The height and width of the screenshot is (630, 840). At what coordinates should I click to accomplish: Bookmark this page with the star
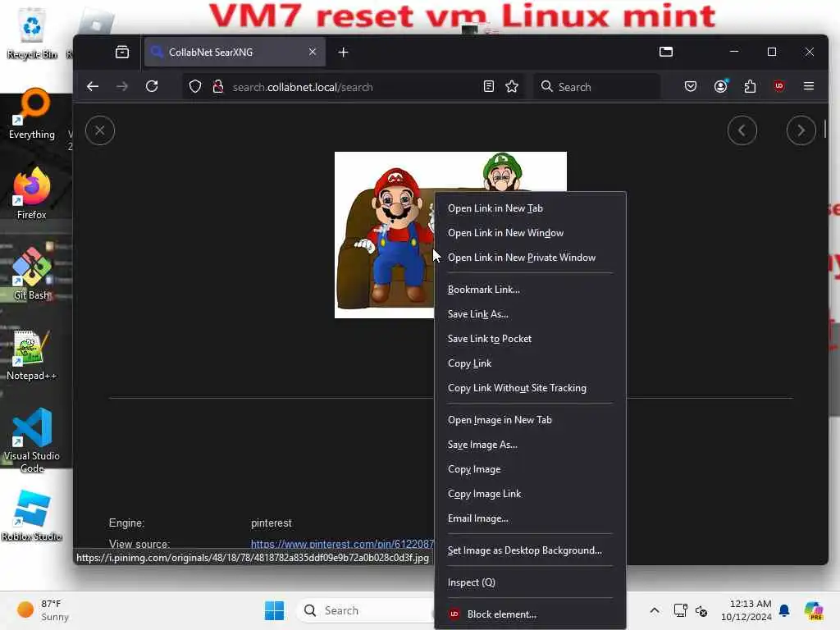[512, 86]
